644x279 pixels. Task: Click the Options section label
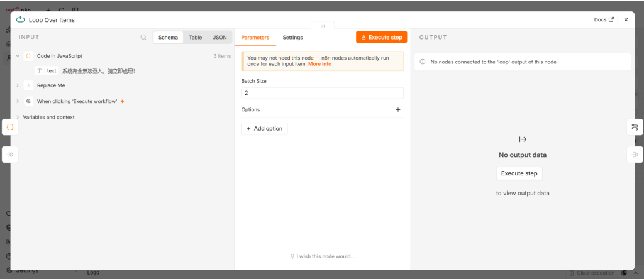click(x=250, y=109)
